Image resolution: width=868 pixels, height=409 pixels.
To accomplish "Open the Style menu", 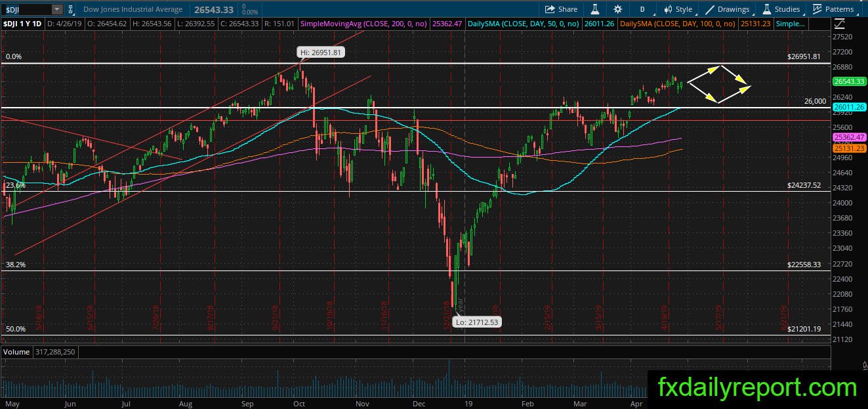I will coord(678,9).
